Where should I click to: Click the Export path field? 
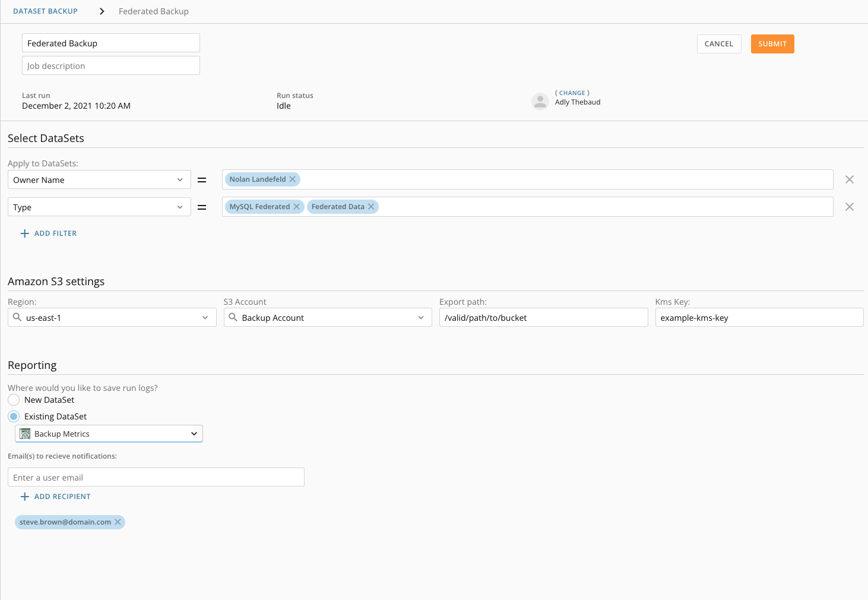544,317
